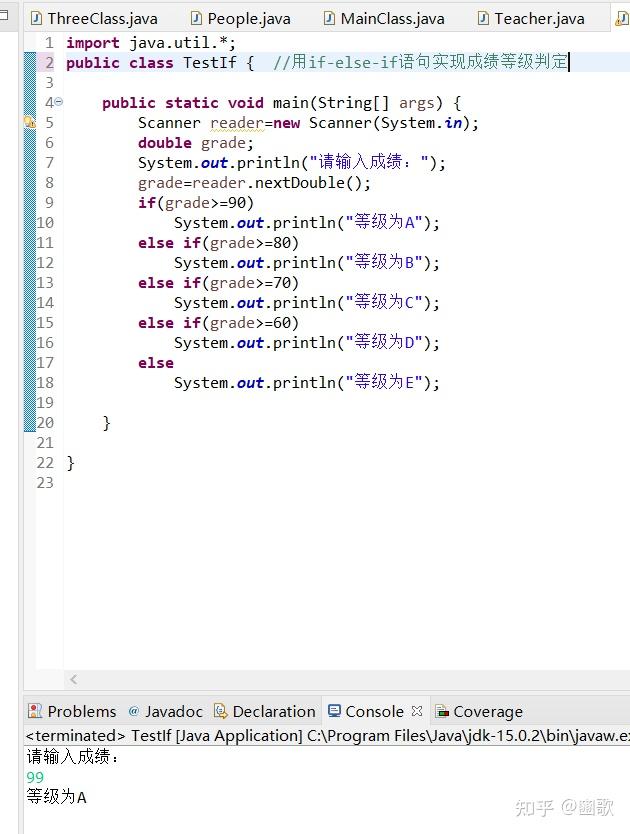This screenshot has height=834, width=630.
Task: Open the Javadoc view tab
Action: 165,711
